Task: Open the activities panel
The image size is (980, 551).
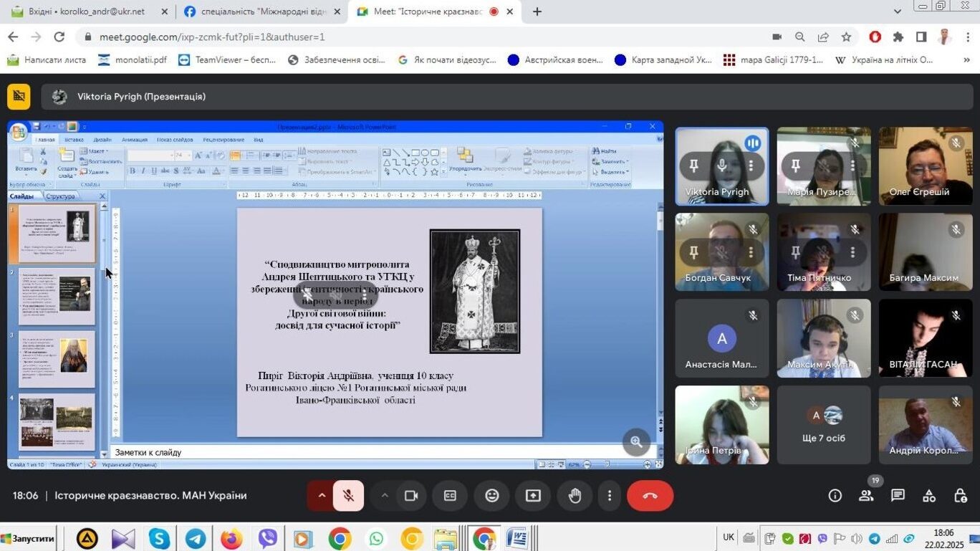Action: (x=929, y=496)
